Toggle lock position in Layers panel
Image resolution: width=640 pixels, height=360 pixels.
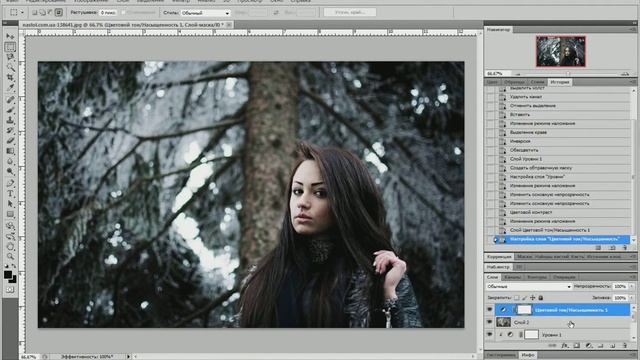(x=533, y=298)
